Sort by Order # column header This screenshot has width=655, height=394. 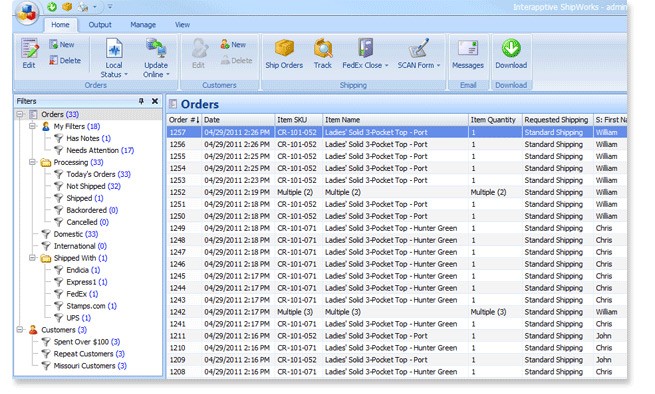click(x=184, y=120)
